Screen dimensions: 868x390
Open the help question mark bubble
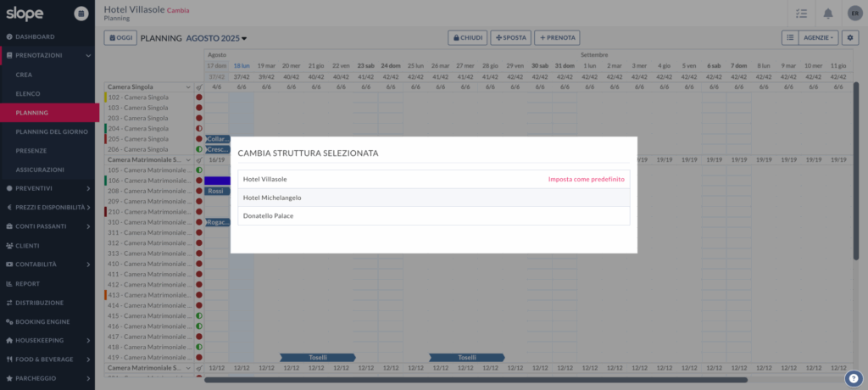click(x=854, y=378)
